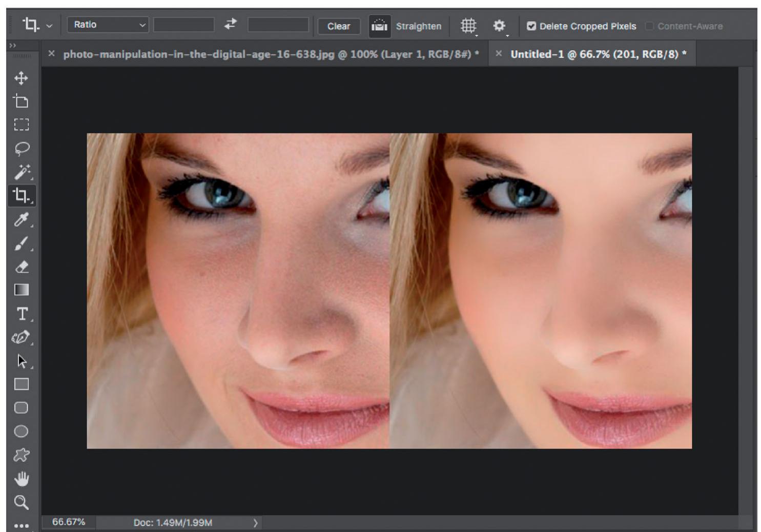This screenshot has width=761, height=532.
Task: Select the Hand tool
Action: pos(22,479)
